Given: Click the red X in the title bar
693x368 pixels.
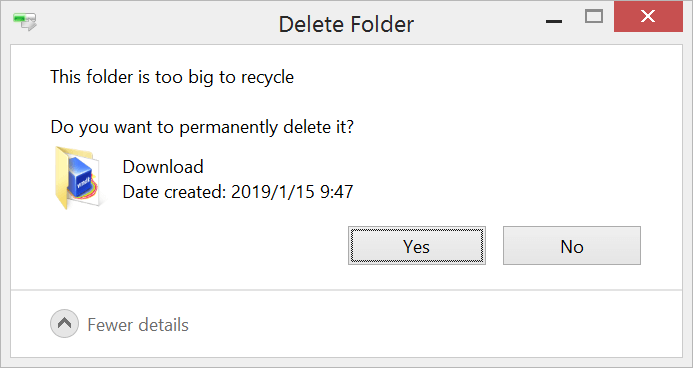Looking at the screenshot, I should (x=648, y=17).
